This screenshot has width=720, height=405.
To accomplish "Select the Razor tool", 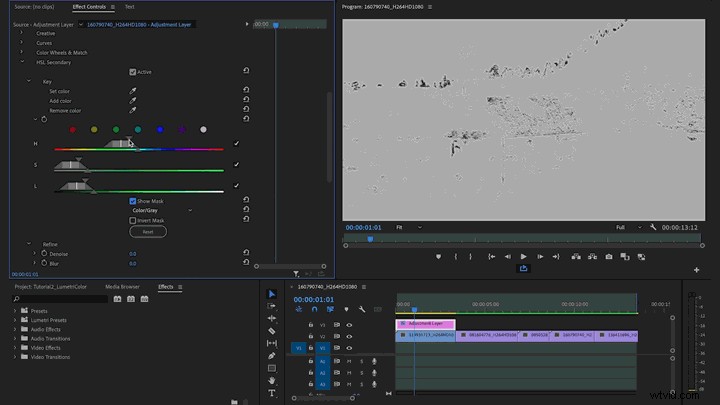I will click(x=272, y=331).
